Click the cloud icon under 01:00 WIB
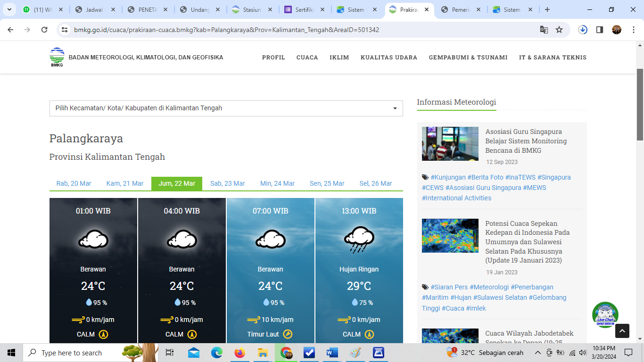 click(x=93, y=239)
